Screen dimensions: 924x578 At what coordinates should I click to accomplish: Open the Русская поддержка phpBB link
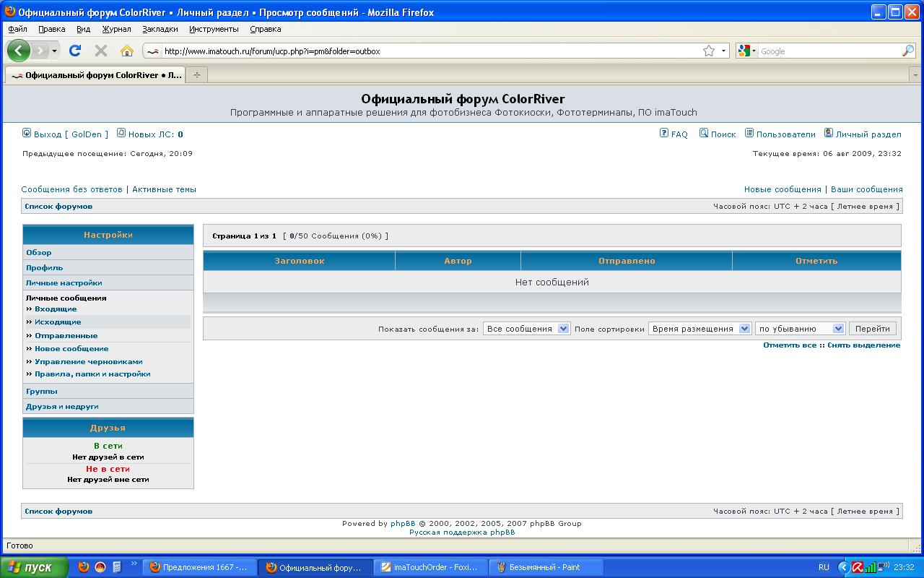[x=462, y=532]
